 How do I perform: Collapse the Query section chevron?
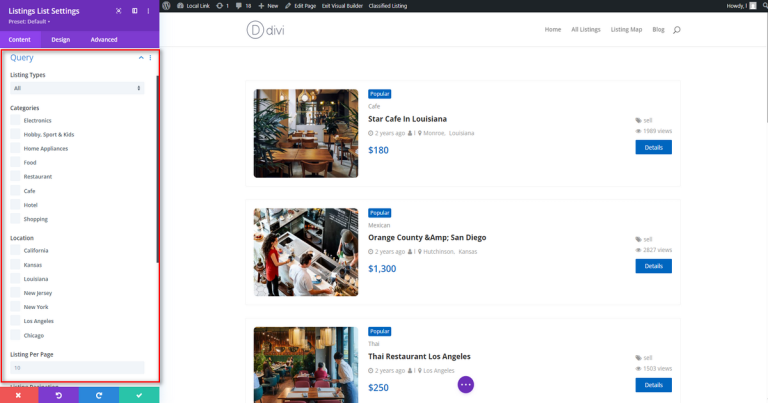point(141,58)
